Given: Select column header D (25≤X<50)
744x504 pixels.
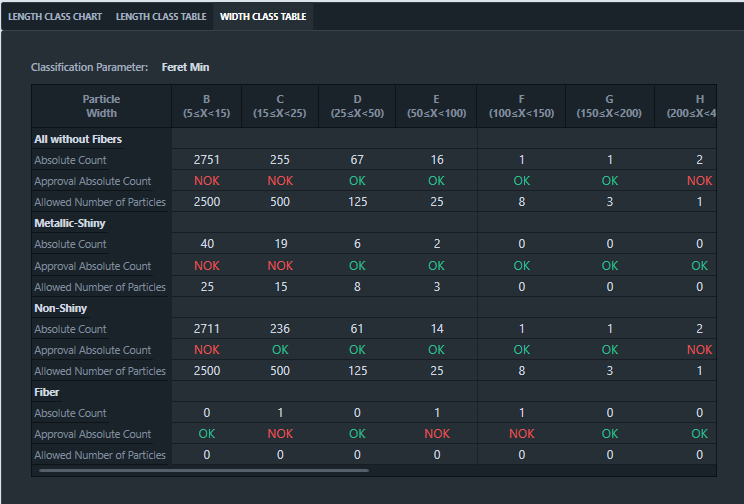Looking at the screenshot, I should coord(357,106).
